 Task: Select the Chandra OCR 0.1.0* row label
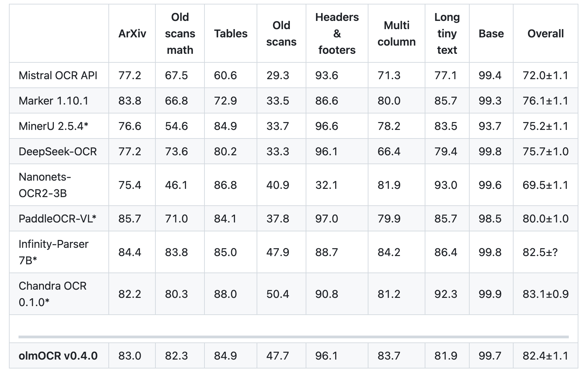tap(52, 294)
